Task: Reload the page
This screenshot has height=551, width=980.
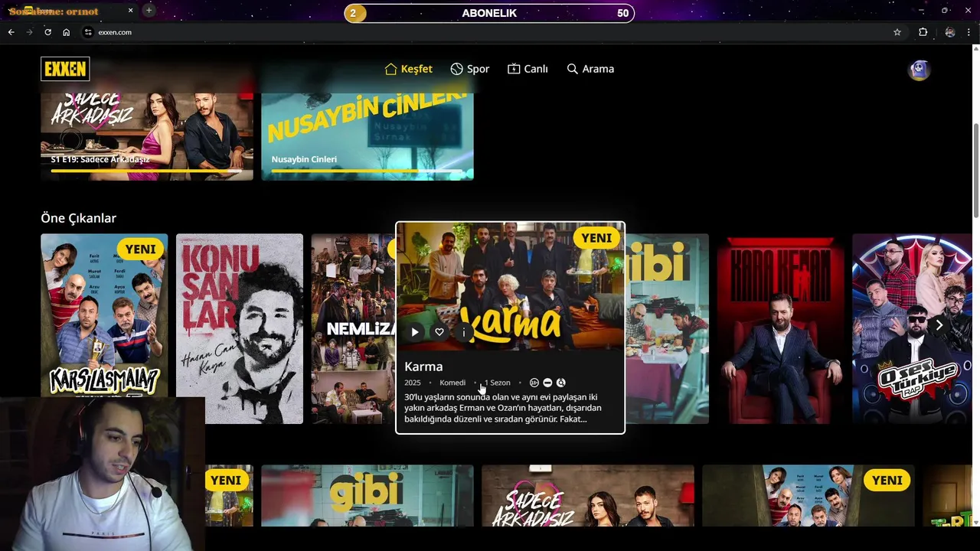Action: coord(47,32)
